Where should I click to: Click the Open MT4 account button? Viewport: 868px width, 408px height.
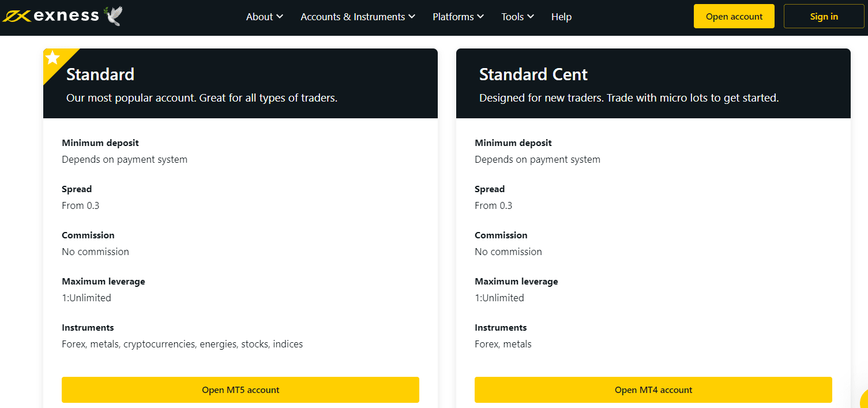pos(653,390)
